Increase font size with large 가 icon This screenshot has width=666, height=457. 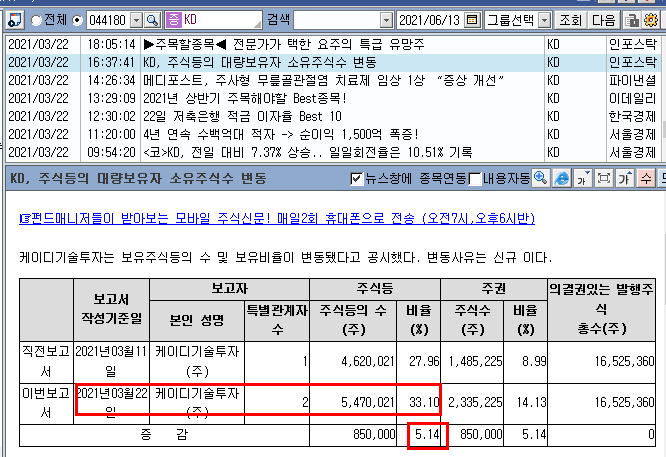click(625, 178)
